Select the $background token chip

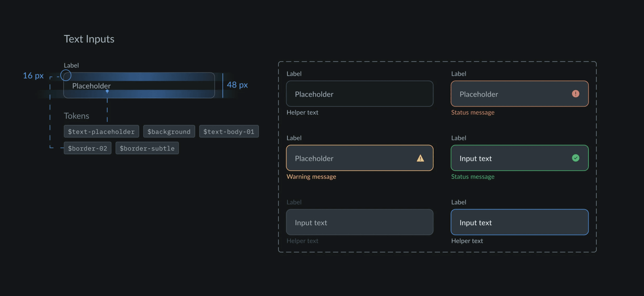[x=169, y=131]
